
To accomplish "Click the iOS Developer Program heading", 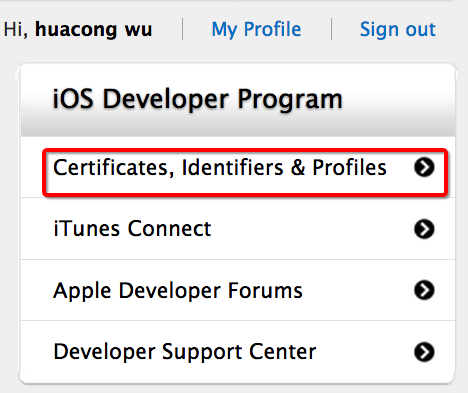I will point(198,99).
